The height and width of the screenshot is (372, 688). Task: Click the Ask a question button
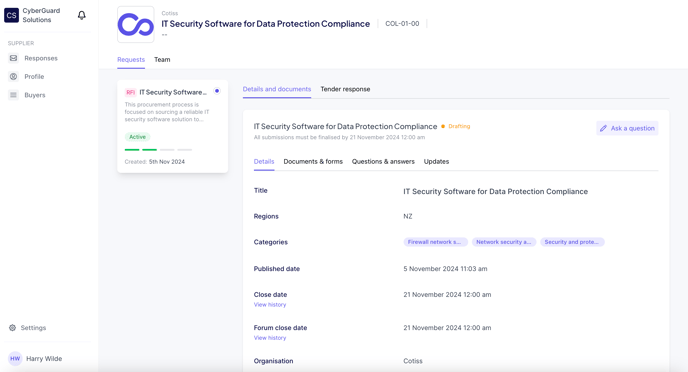click(x=627, y=128)
